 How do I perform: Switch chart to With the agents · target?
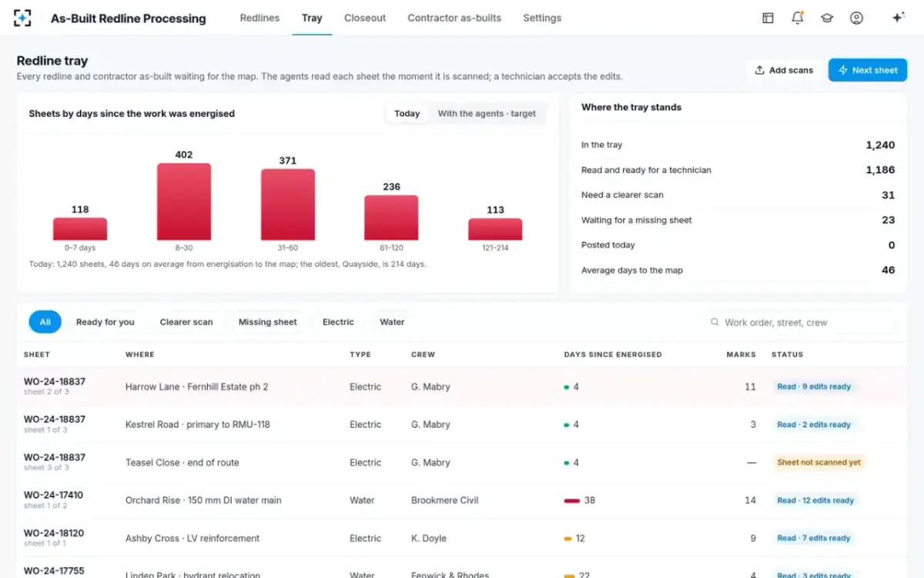click(x=487, y=113)
